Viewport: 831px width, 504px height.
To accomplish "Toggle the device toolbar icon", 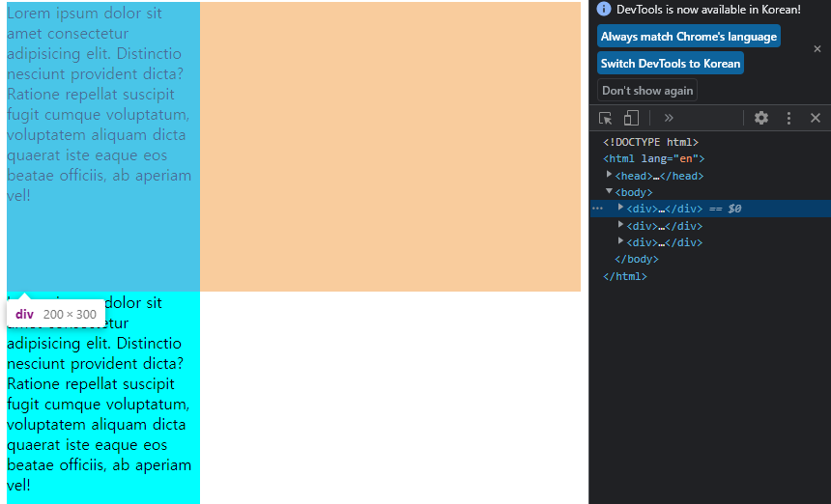I will 631,118.
